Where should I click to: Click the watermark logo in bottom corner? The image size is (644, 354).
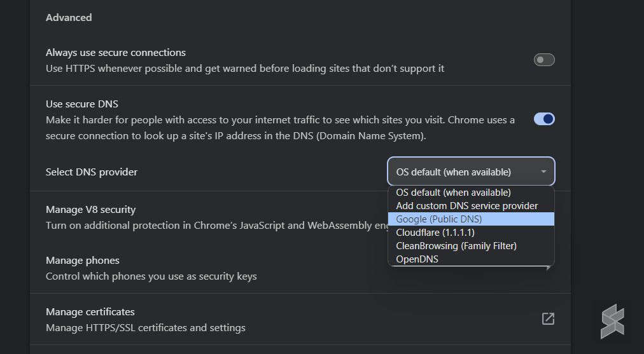pos(612,321)
